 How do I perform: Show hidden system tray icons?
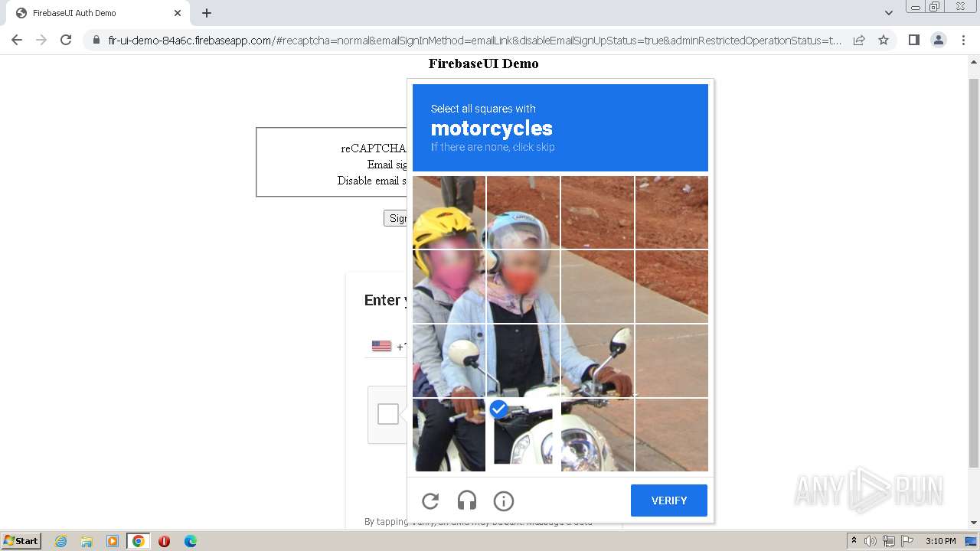pos(854,540)
